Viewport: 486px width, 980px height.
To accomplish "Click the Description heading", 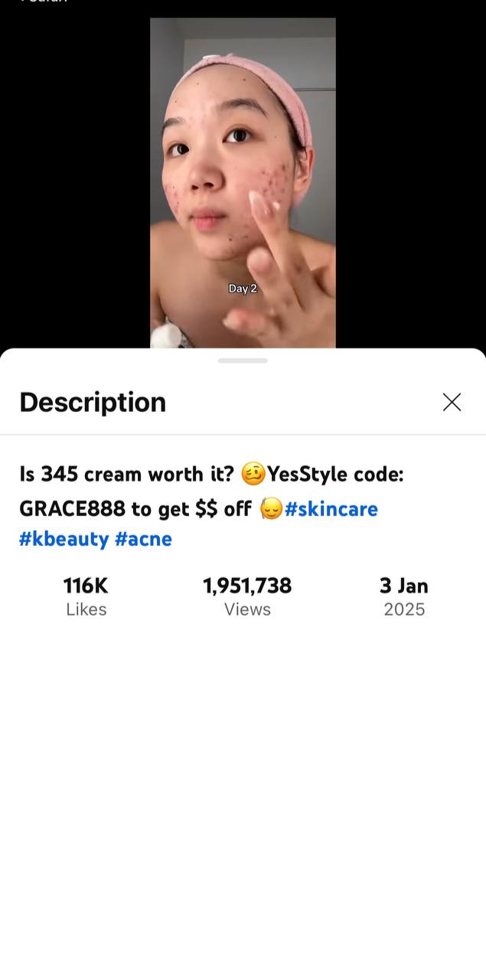I will (93, 402).
